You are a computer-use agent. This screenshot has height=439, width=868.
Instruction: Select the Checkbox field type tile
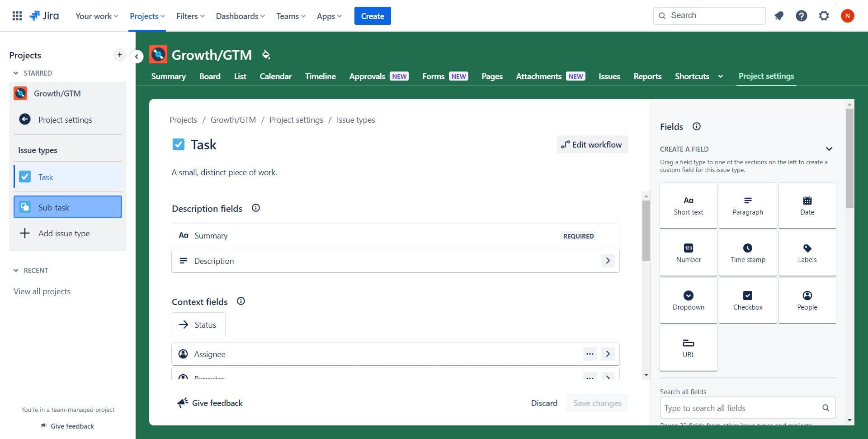(747, 301)
